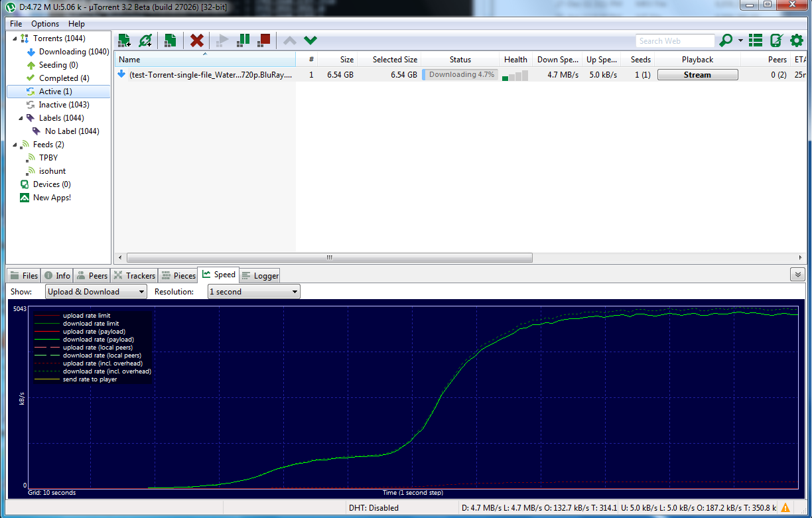
Task: Sort by the Selected Size column
Action: point(389,60)
